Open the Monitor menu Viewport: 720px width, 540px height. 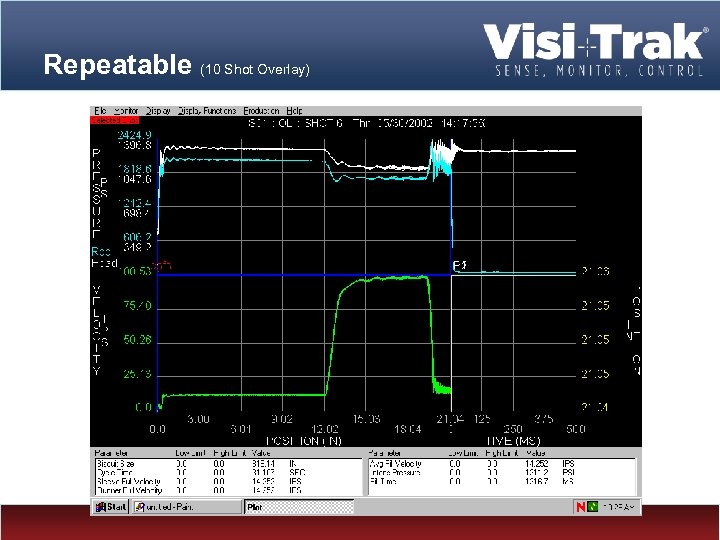click(126, 111)
